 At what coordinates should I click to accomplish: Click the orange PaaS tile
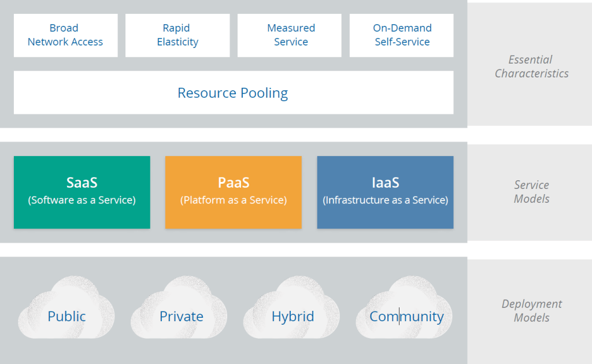point(233,217)
